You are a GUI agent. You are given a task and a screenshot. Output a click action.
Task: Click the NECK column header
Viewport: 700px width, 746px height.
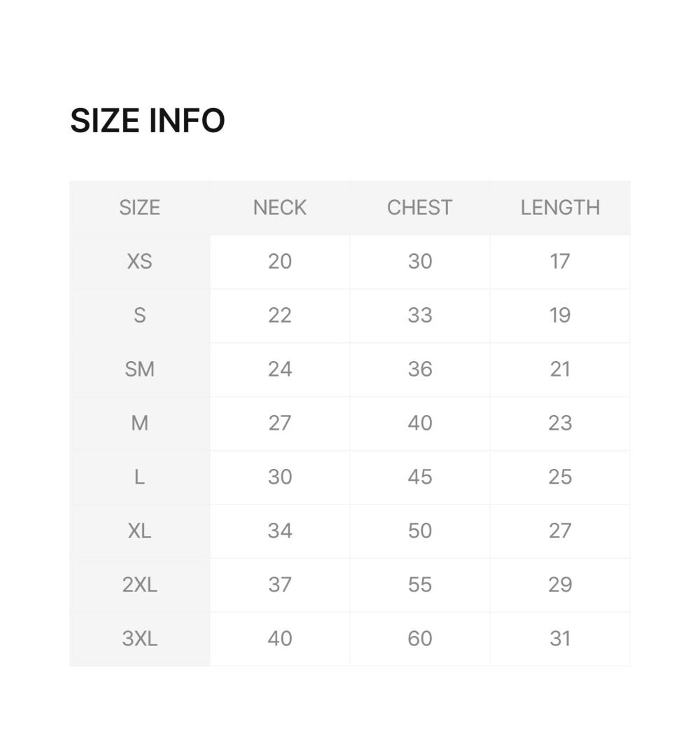pyautogui.click(x=280, y=208)
